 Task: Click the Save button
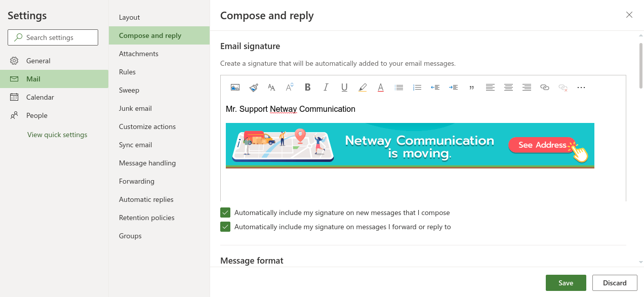pyautogui.click(x=566, y=283)
